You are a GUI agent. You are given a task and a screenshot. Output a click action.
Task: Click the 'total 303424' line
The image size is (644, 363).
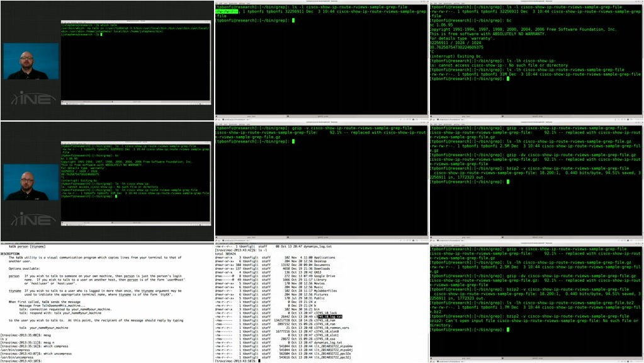click(x=226, y=253)
